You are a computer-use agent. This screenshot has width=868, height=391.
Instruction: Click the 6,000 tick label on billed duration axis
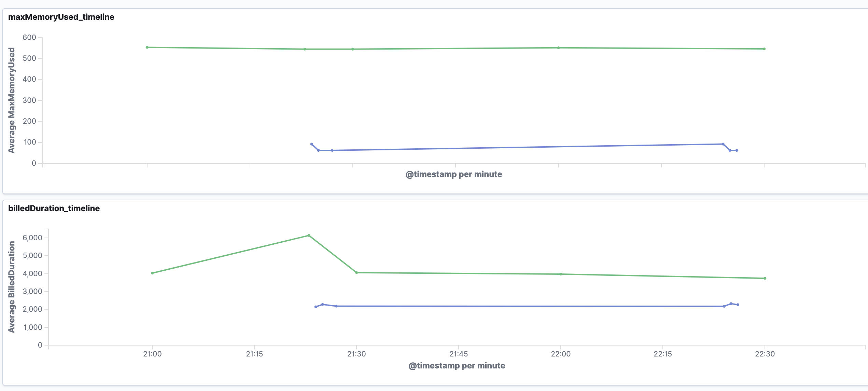tap(32, 238)
